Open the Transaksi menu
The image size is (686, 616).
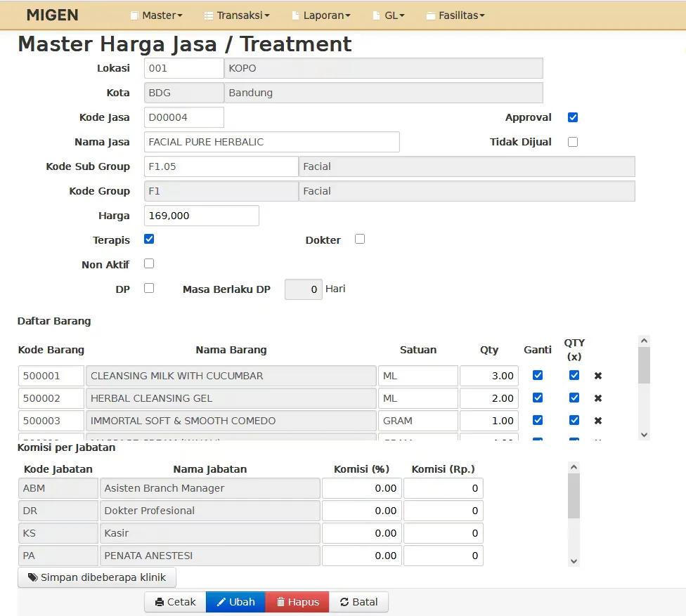click(x=237, y=15)
